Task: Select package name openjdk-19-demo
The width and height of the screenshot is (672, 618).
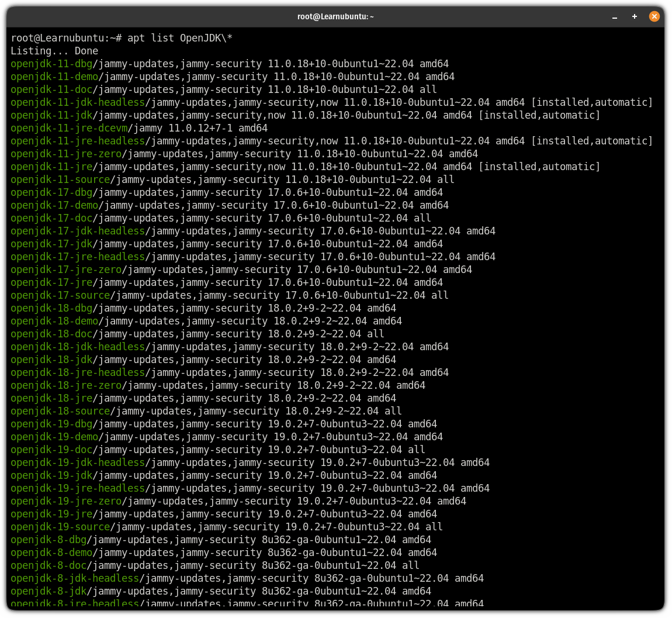Action: pos(54,437)
